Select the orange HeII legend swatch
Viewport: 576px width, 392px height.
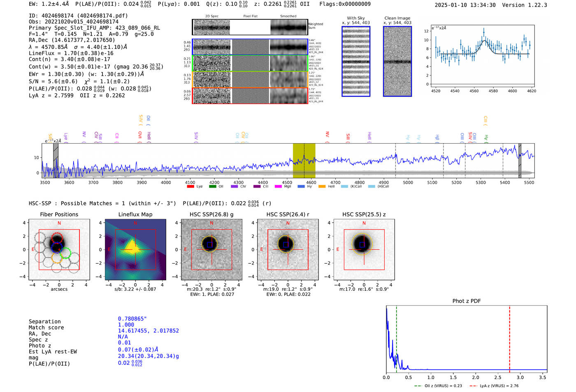[322, 187]
